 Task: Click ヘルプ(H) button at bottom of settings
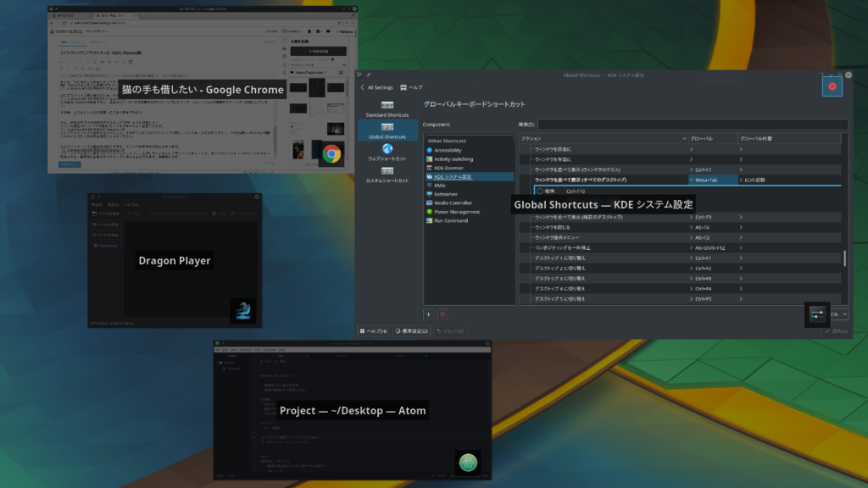pos(373,331)
